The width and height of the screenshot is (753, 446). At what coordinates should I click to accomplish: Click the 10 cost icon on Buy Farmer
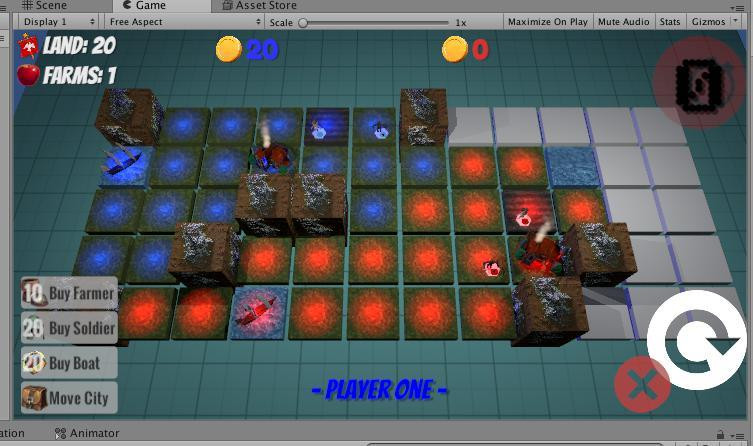point(33,292)
